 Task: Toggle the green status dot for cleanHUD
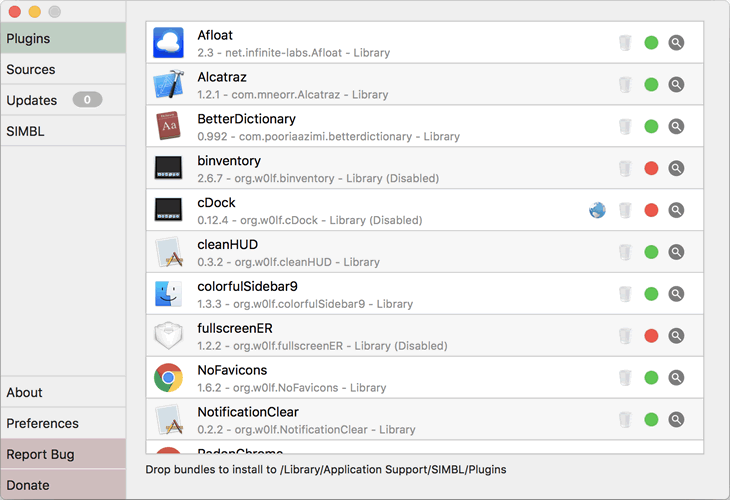[651, 252]
